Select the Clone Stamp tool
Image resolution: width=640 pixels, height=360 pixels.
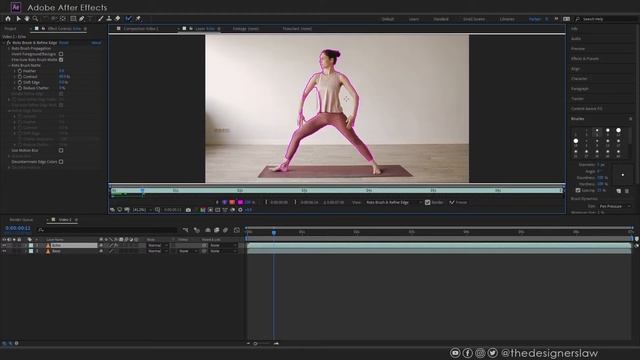click(x=109, y=19)
